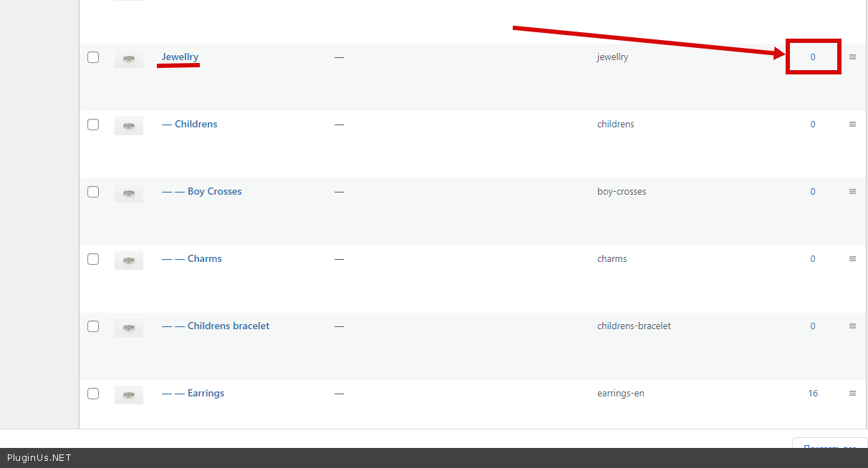Open the Earrings category thumbnail image
Viewport: 868px width, 468px height.
coord(129,395)
